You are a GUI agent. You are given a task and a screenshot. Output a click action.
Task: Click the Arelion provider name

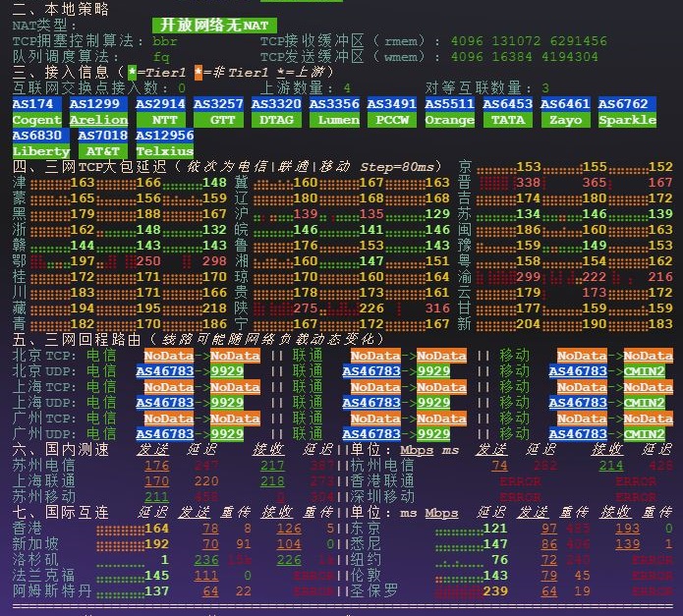pos(98,120)
